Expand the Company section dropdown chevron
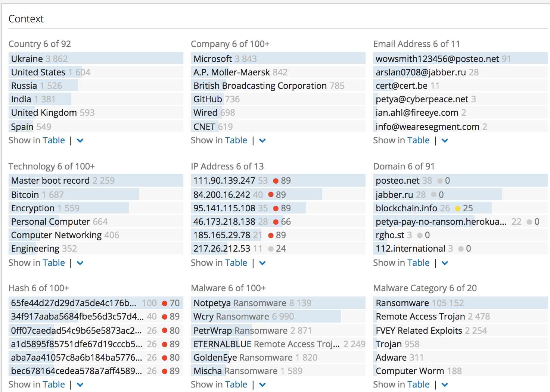The height and width of the screenshot is (392, 550). click(x=262, y=141)
